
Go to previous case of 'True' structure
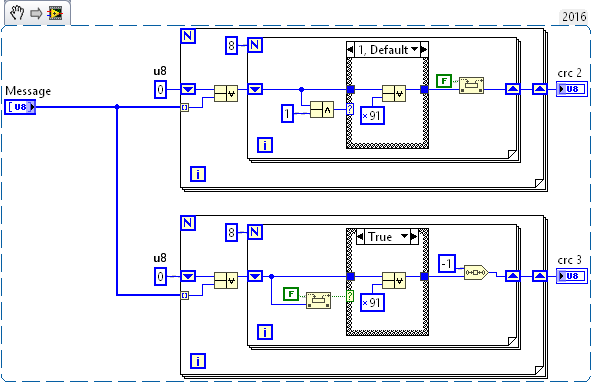click(x=360, y=237)
